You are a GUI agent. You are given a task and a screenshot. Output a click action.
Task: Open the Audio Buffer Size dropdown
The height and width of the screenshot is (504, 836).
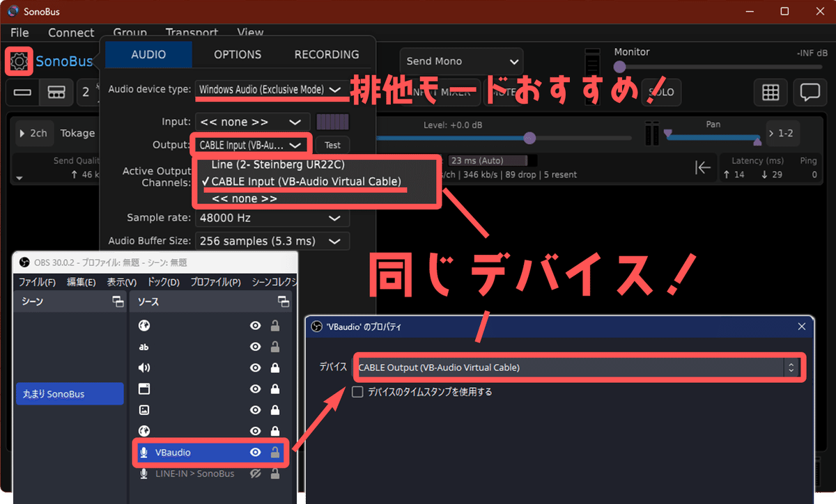272,241
